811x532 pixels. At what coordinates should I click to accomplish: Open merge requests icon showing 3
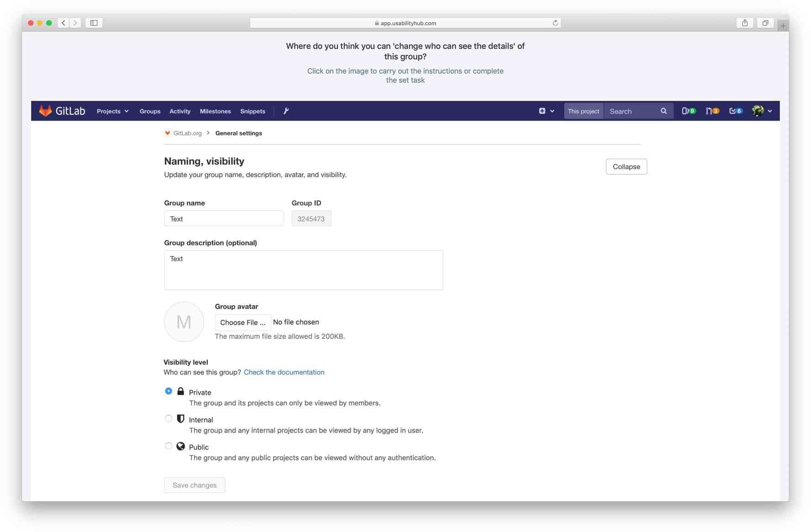click(712, 110)
